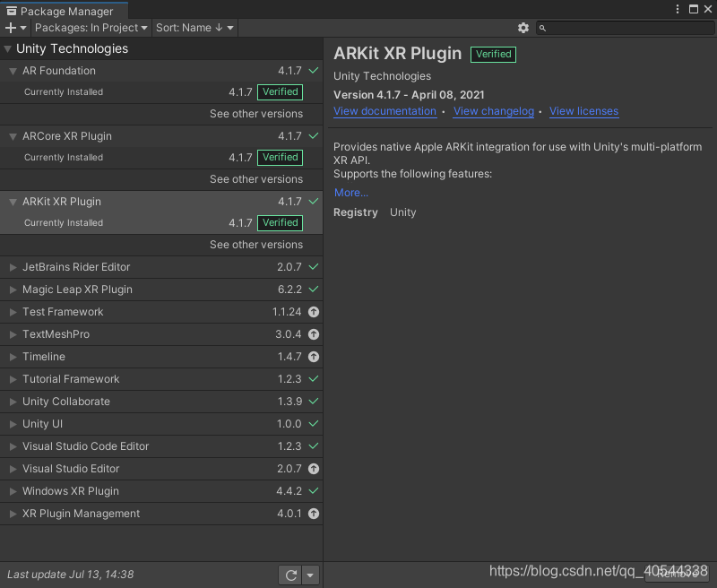Expand the Timeline entry
Viewport: 717px width, 588px height.
point(13,357)
